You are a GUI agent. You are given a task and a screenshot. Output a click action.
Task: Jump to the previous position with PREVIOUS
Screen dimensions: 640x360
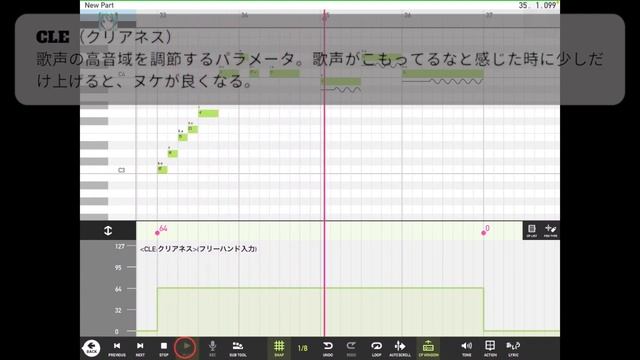point(117,349)
